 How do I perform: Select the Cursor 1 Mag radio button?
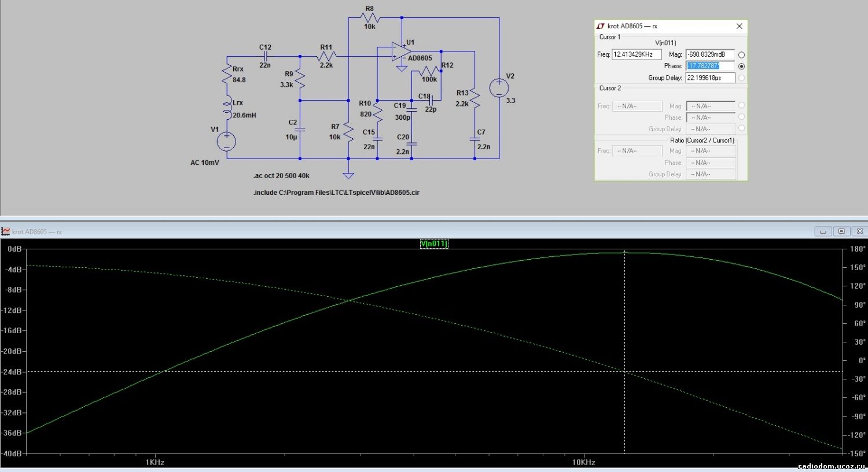(x=741, y=55)
